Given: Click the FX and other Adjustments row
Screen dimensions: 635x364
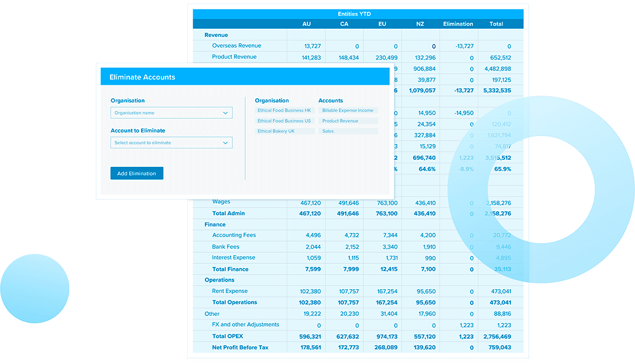Looking at the screenshot, I should (x=246, y=325).
